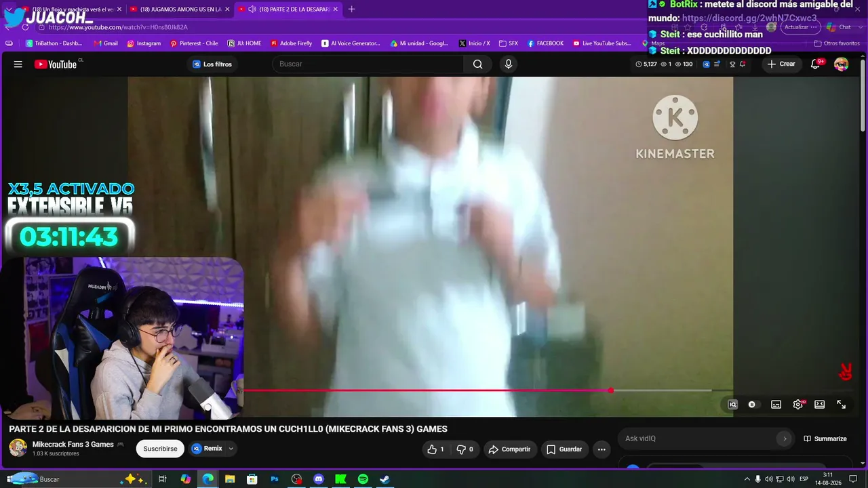This screenshot has height=488, width=868.
Task: Show hidden system tray icons chevron
Action: click(x=747, y=479)
